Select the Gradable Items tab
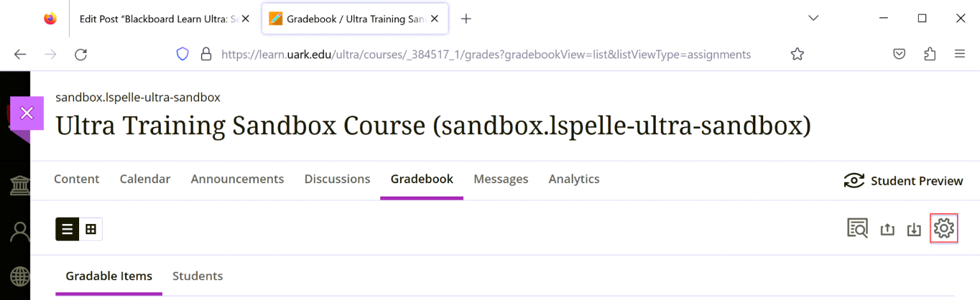Screen dimensions: 980x300 point(109,276)
